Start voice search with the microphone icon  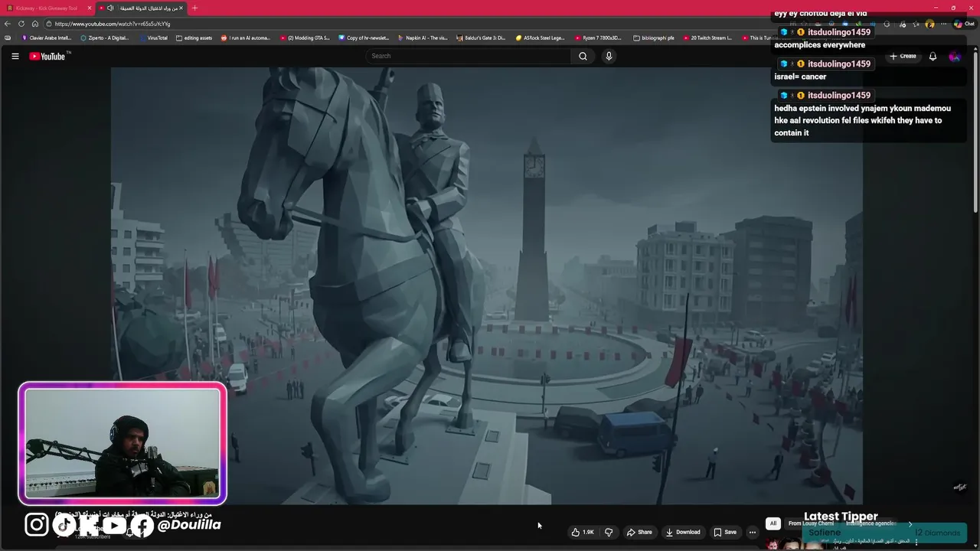click(x=609, y=56)
